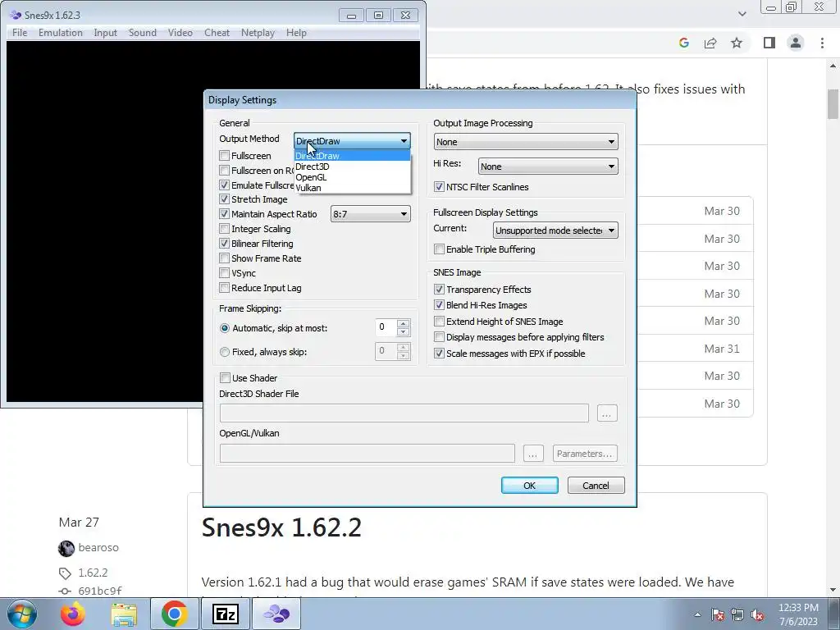Open the bearoso author link

98,547
